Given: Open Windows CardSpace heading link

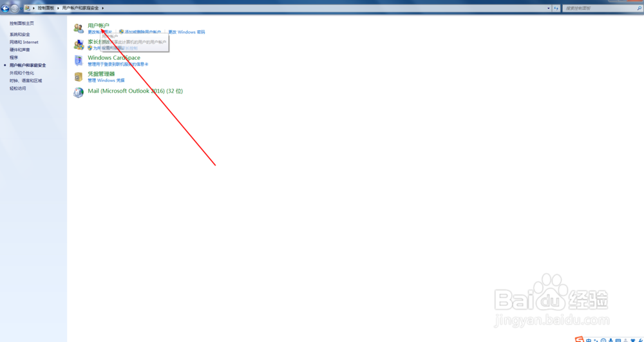Looking at the screenshot, I should click(x=114, y=58).
